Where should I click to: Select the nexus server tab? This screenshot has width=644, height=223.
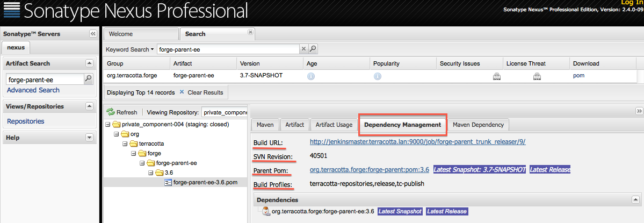(16, 47)
